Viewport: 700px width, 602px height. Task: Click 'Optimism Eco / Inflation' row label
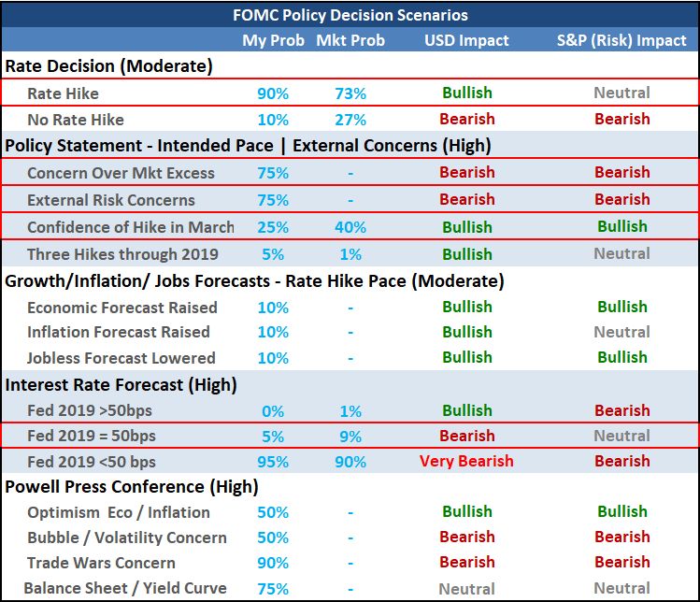click(x=119, y=512)
